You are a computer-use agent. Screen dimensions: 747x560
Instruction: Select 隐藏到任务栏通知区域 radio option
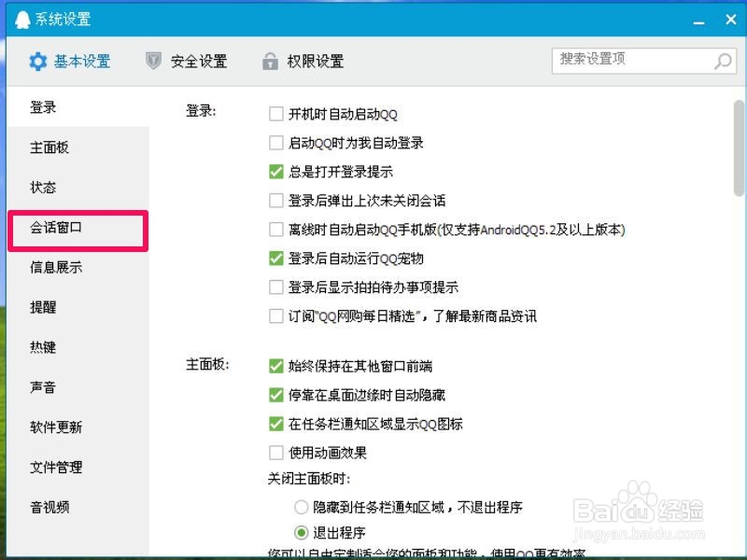[x=301, y=507]
